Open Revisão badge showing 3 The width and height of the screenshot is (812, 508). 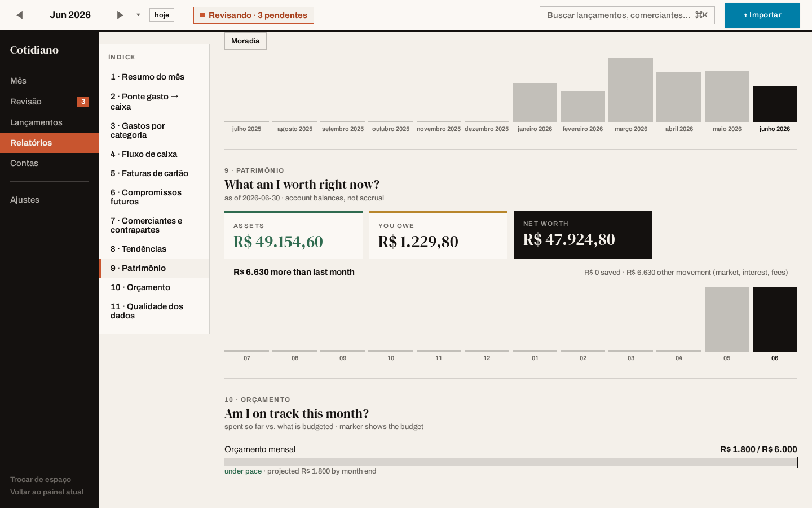[x=83, y=102]
